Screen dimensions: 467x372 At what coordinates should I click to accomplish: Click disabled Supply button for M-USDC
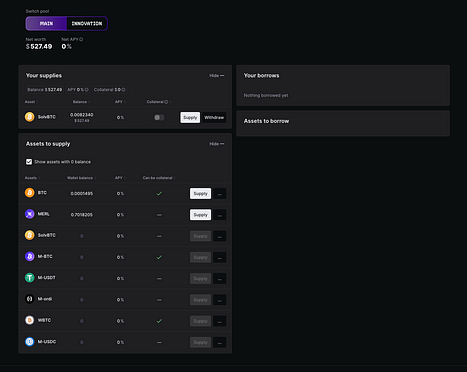coord(200,342)
